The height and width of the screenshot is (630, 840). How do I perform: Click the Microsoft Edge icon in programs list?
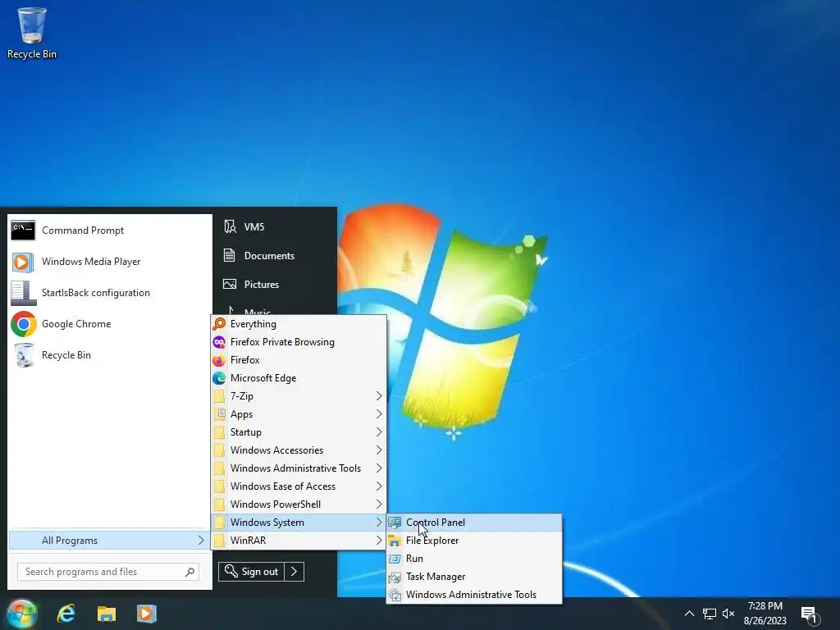pyautogui.click(x=219, y=378)
